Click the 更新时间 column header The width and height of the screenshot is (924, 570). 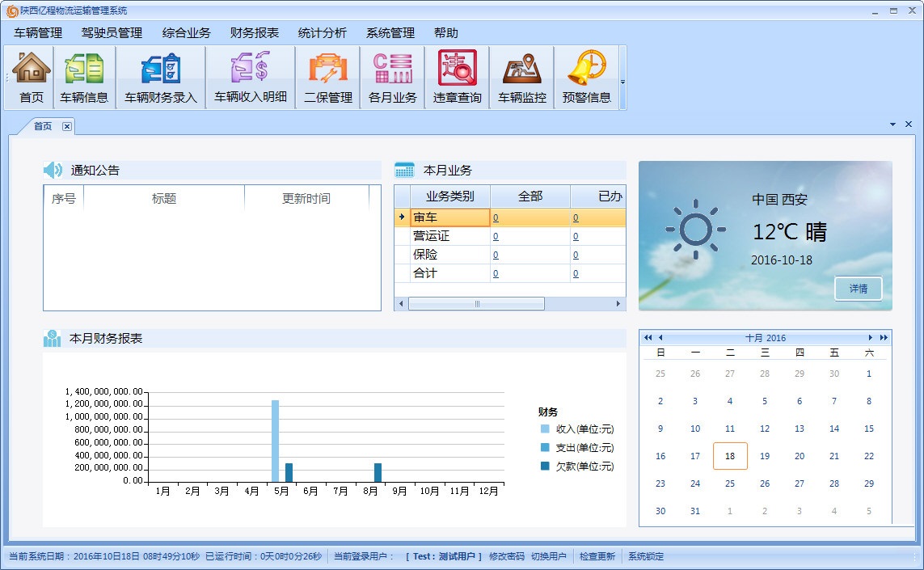click(x=306, y=199)
